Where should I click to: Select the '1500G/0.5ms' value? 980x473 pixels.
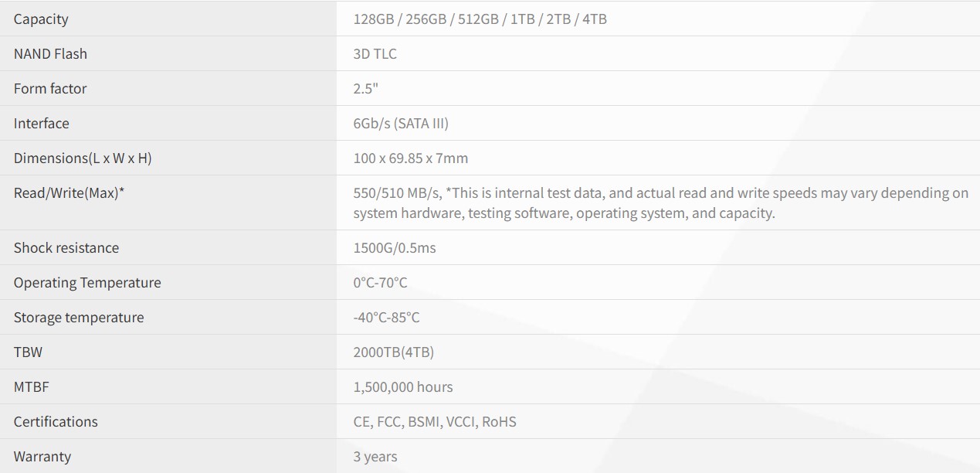coord(395,247)
